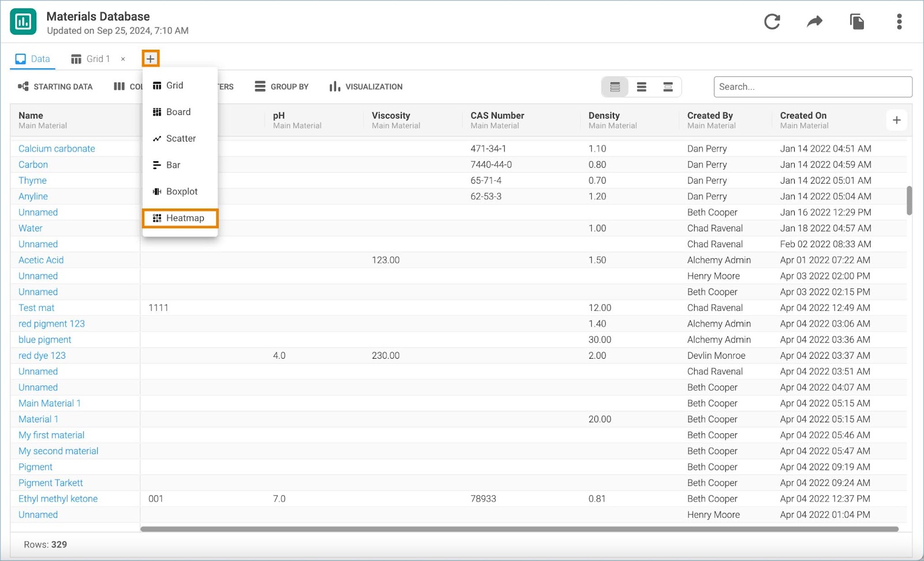Click density value 30.00 cell
The width and height of the screenshot is (924, 561).
pyautogui.click(x=600, y=340)
